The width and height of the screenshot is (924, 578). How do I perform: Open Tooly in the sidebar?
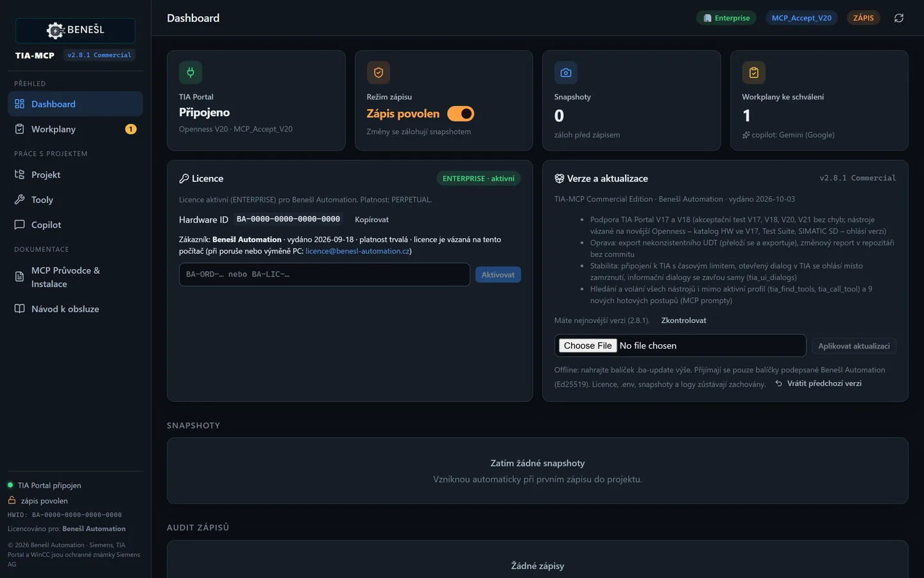[75, 200]
